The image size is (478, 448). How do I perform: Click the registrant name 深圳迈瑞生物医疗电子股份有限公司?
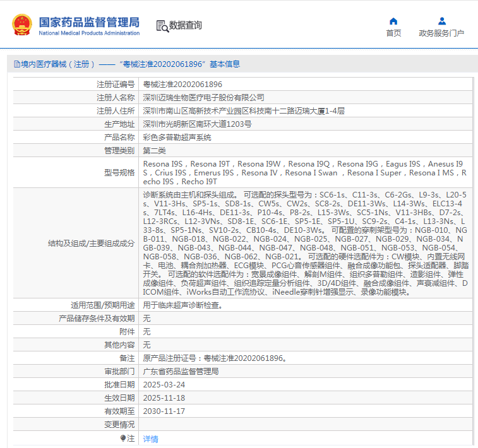pyautogui.click(x=203, y=97)
